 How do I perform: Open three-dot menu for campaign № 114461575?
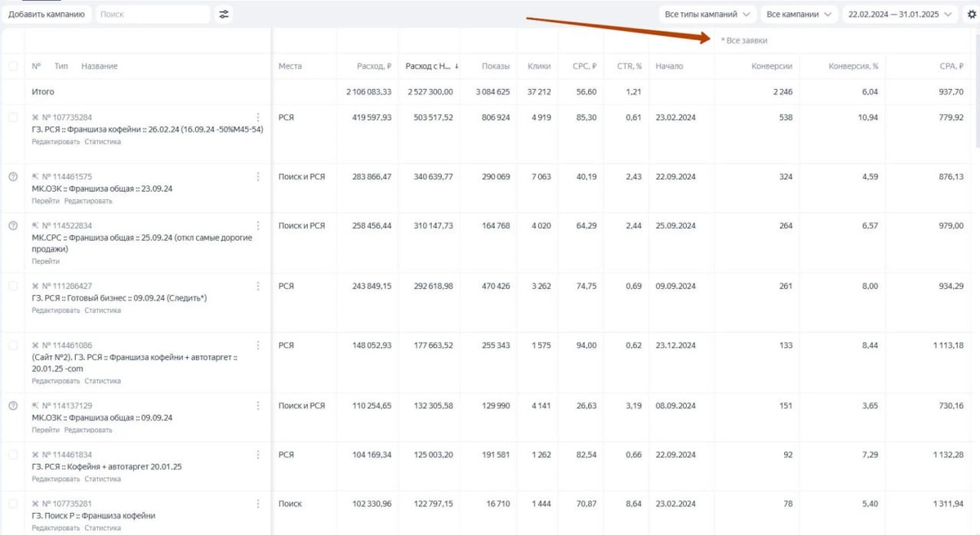258,176
